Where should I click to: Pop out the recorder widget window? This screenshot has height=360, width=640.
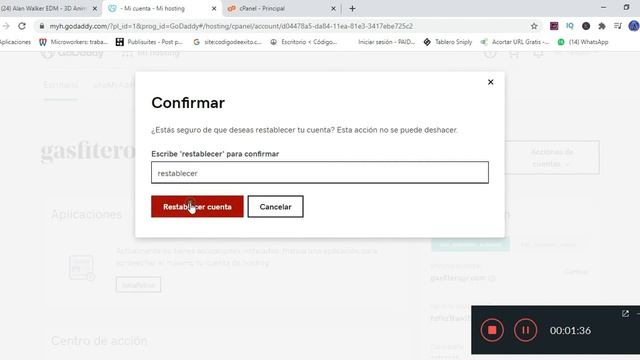pos(625,313)
